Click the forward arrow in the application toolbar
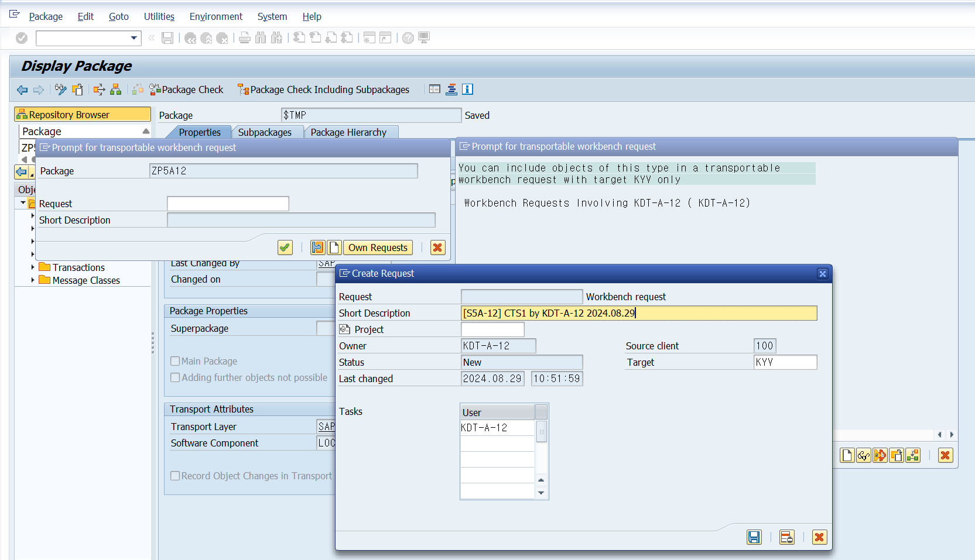 click(39, 90)
